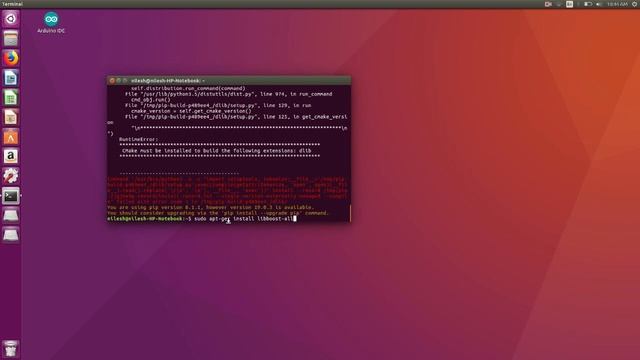Open the Trash from the dock

coord(11,349)
